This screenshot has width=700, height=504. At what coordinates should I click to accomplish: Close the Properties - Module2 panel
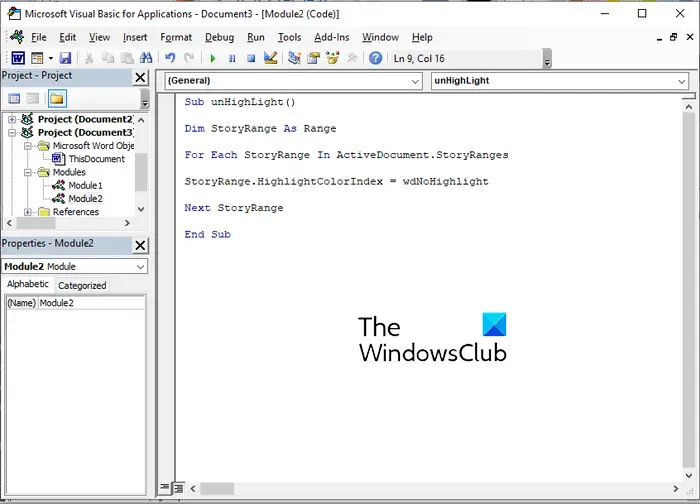[140, 245]
